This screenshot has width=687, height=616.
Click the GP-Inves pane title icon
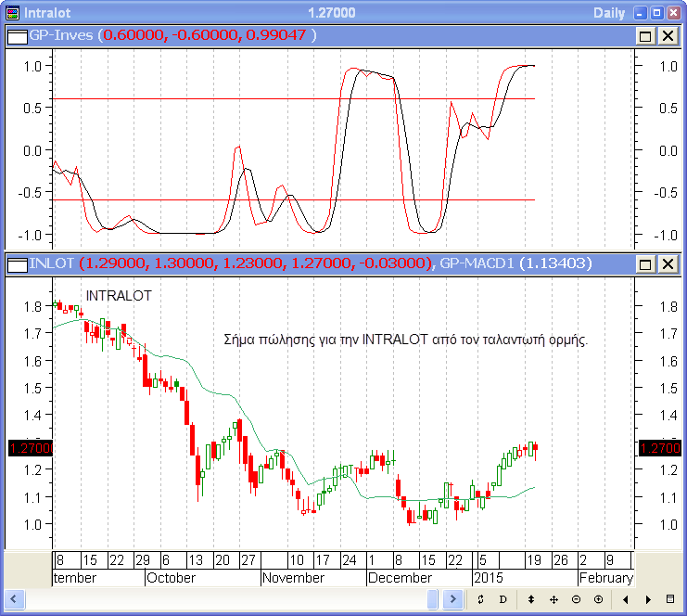18,36
